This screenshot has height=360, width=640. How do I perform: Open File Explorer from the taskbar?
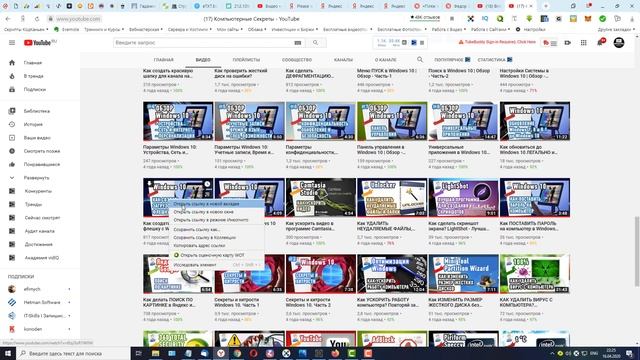[x=156, y=353]
